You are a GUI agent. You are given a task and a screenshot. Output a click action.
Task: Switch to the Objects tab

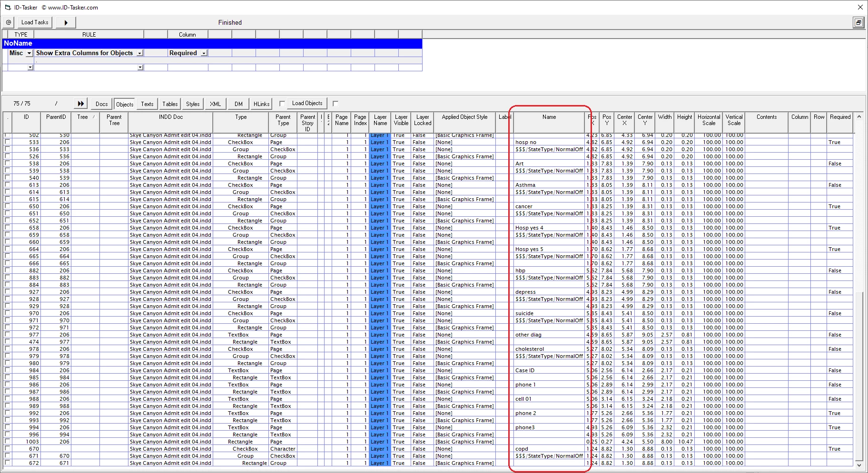125,104
